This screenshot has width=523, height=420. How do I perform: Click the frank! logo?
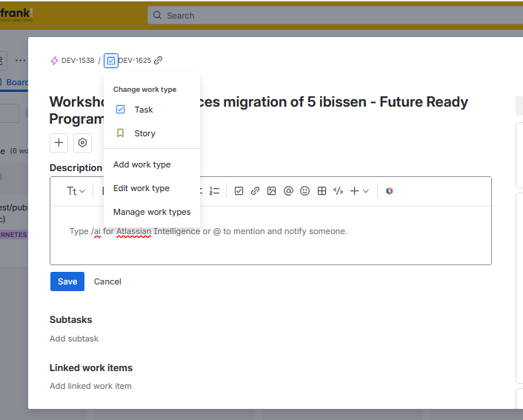(x=16, y=15)
